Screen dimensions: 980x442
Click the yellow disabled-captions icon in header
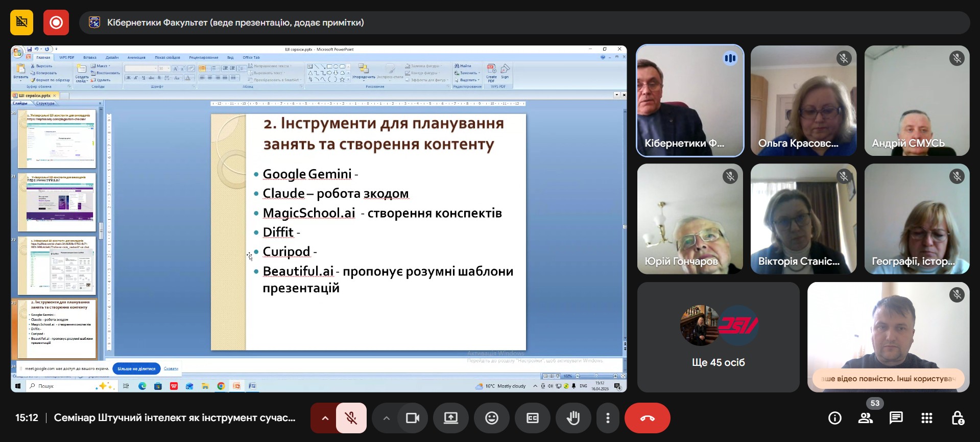pyautogui.click(x=21, y=22)
